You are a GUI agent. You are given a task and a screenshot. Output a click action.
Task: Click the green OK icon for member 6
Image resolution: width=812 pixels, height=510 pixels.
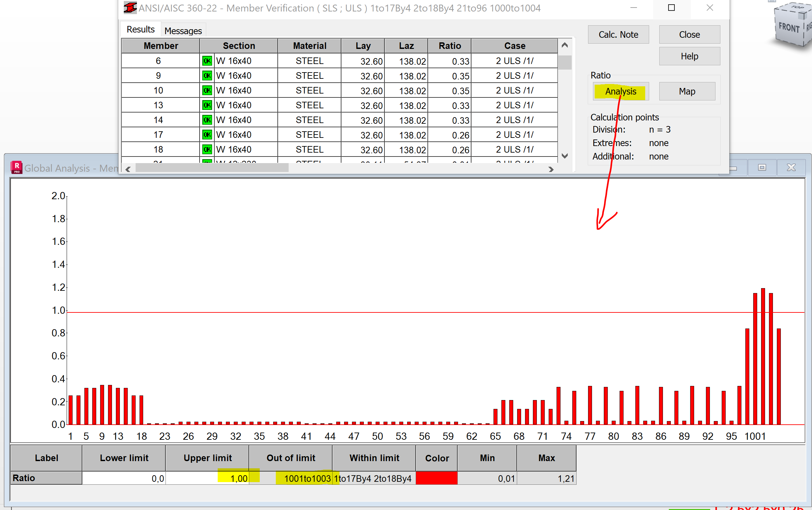tap(207, 61)
